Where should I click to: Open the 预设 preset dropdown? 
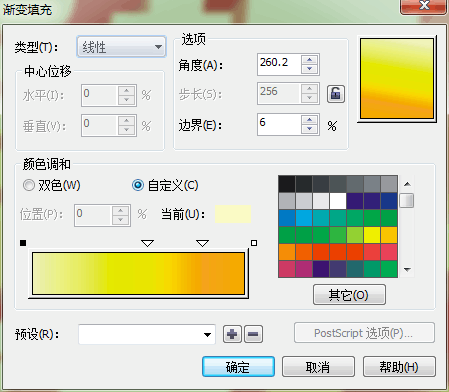tap(147, 334)
